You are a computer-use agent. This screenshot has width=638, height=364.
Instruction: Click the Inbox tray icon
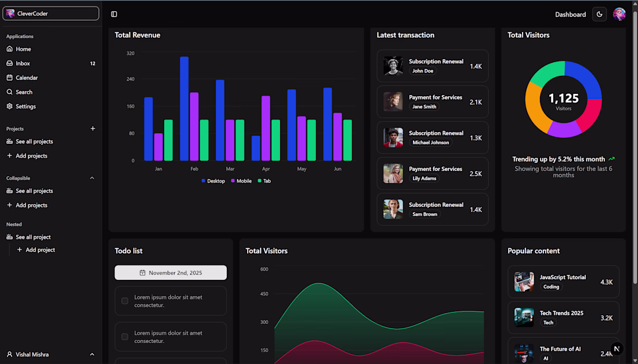(10, 63)
